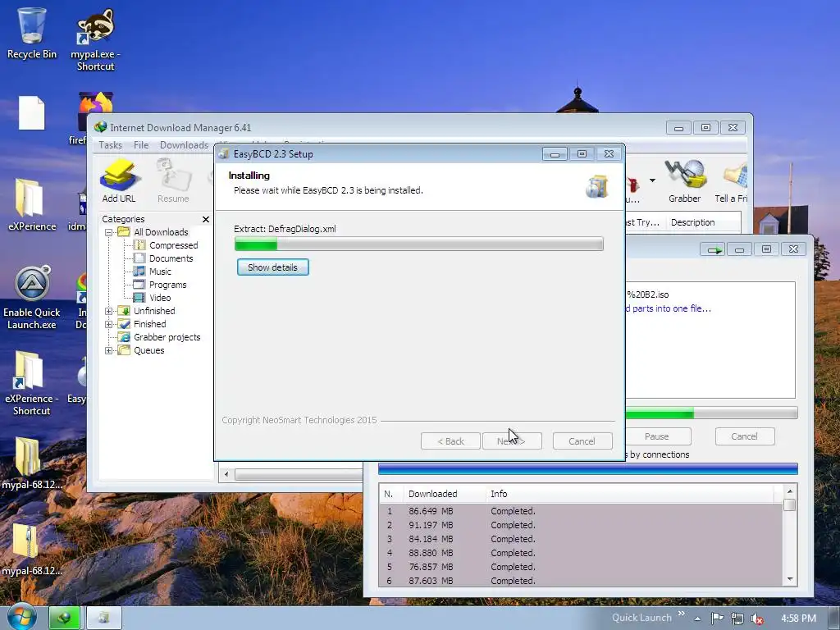Click the download progress bar in IDM dialog
The width and height of the screenshot is (840, 630).
pos(711,413)
